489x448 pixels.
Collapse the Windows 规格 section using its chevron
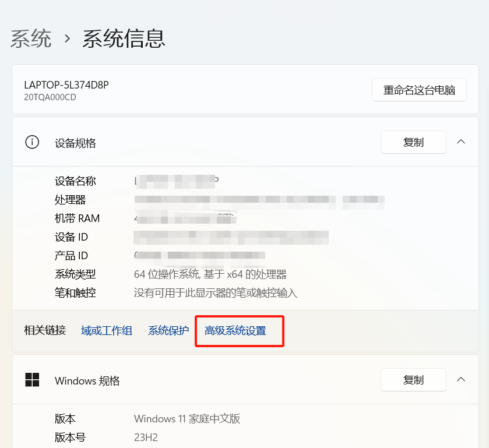(x=460, y=379)
